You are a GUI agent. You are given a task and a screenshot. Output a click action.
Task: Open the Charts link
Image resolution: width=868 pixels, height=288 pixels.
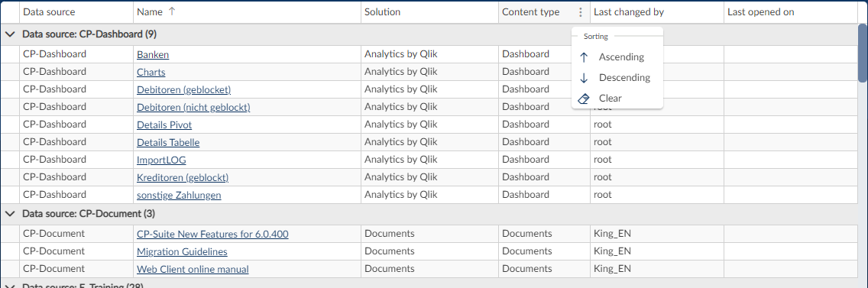pyautogui.click(x=151, y=72)
